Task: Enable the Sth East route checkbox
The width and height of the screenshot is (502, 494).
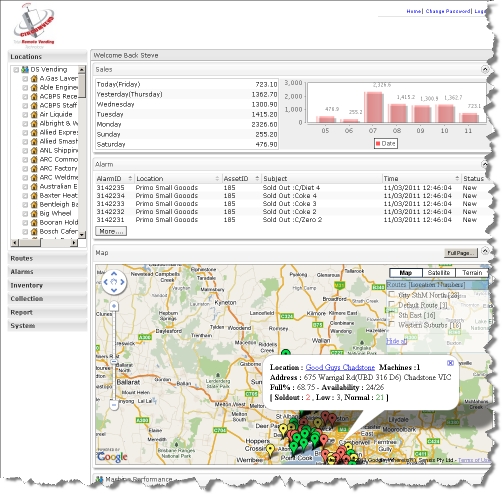Action: 392,314
